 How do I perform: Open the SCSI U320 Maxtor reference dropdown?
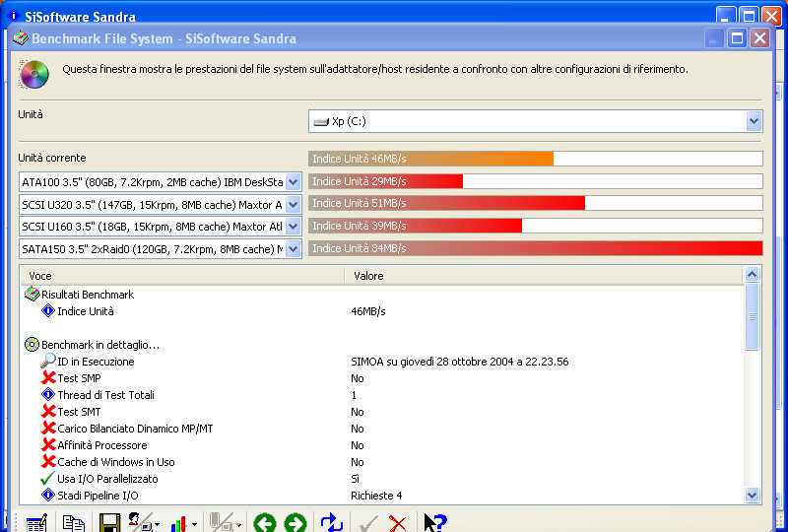point(293,204)
